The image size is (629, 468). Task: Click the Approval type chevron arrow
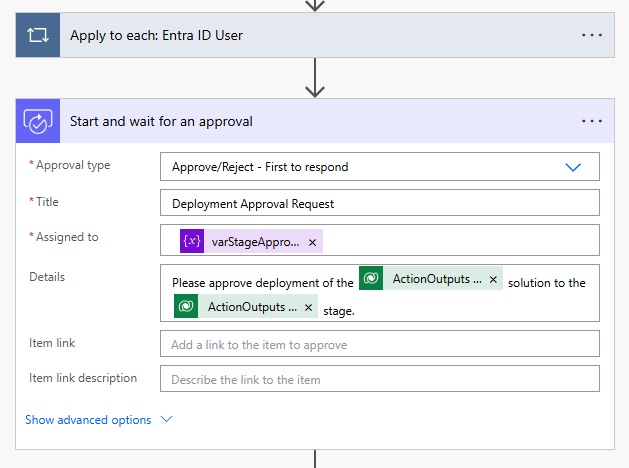point(573,167)
